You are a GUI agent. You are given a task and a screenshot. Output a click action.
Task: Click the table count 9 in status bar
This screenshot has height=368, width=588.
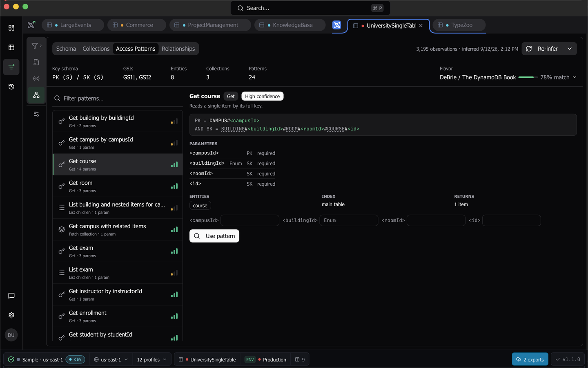300,359
